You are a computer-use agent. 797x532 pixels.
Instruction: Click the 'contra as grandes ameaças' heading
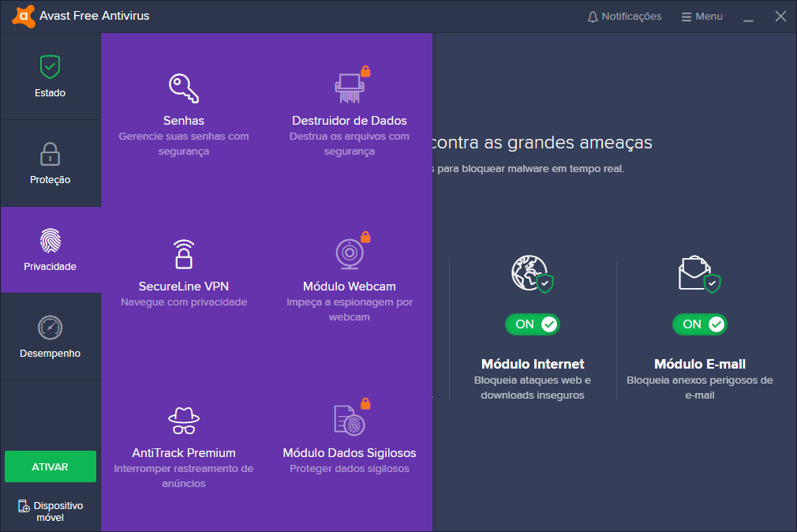coord(542,142)
